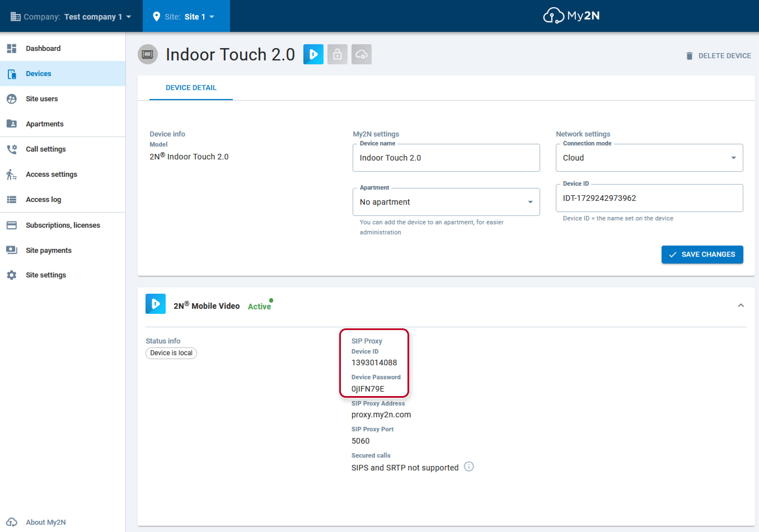Open Site settings page
This screenshot has width=759, height=532.
click(63, 275)
